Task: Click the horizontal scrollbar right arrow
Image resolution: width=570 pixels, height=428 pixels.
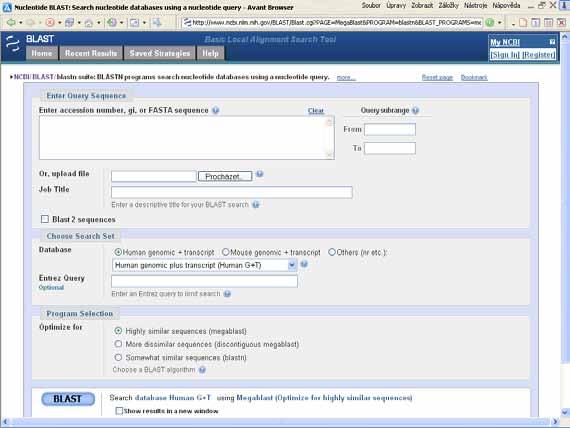Action: 555,422
